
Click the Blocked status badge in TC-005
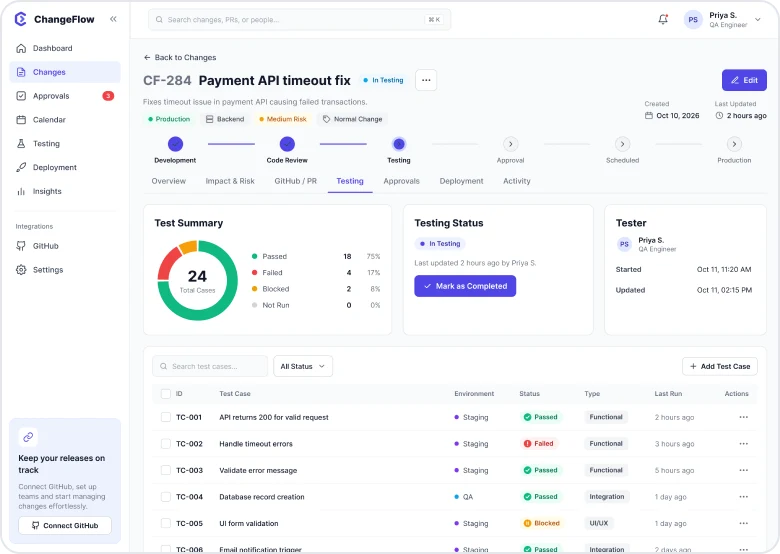point(542,523)
